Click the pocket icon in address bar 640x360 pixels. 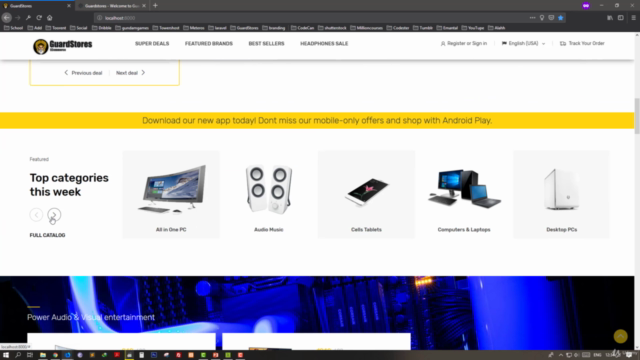(551, 18)
